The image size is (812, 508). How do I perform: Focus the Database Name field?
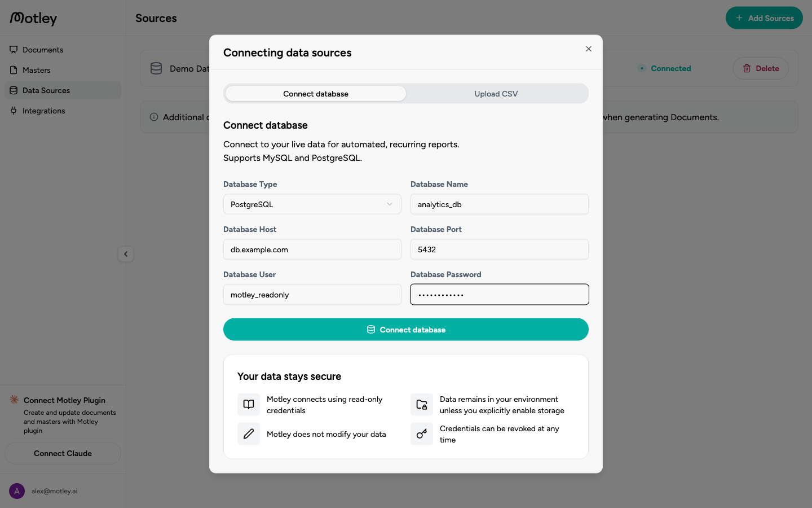pos(500,204)
